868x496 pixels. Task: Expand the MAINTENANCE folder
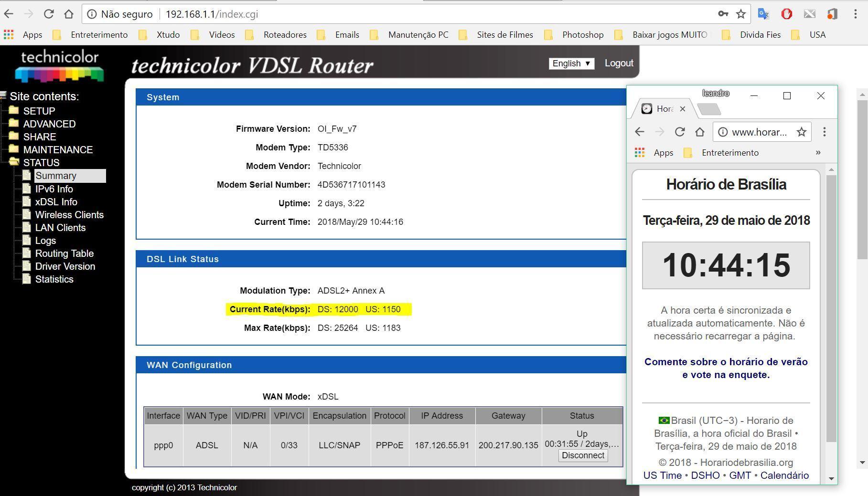click(x=51, y=149)
